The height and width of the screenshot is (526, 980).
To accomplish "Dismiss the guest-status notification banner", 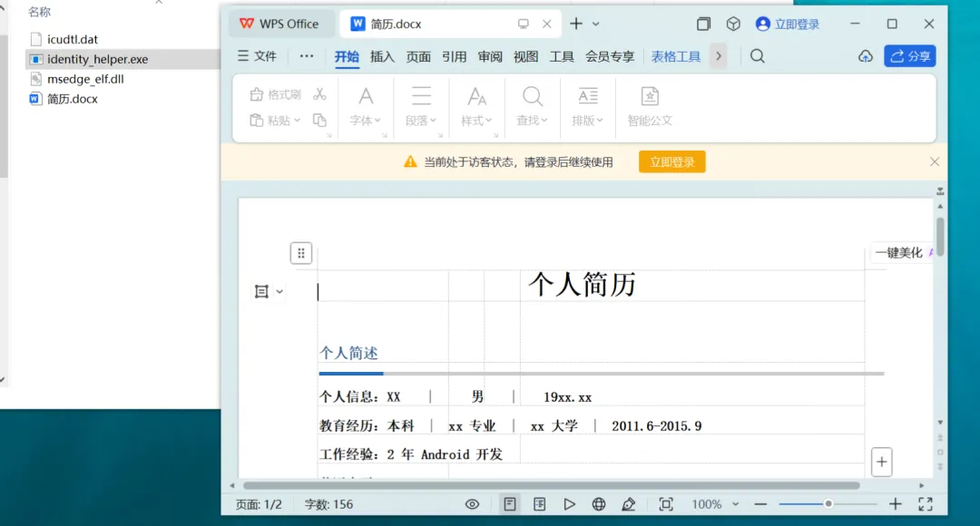I will 935,161.
